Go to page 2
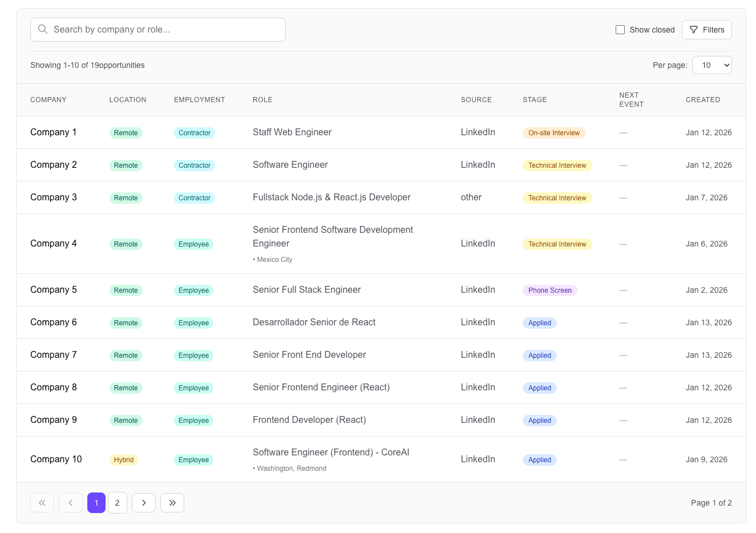The image size is (756, 533). [118, 503]
